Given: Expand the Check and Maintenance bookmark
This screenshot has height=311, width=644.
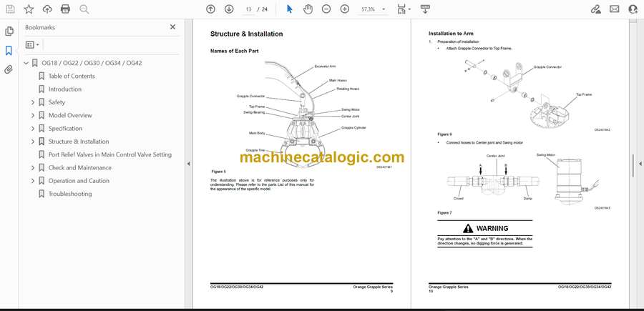Looking at the screenshot, I should pos(33,168).
